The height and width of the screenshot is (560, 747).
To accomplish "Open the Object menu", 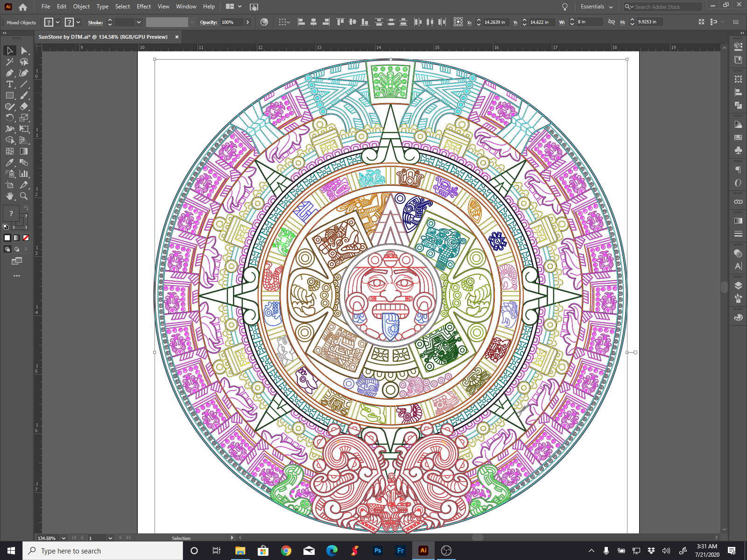I will (x=81, y=7).
